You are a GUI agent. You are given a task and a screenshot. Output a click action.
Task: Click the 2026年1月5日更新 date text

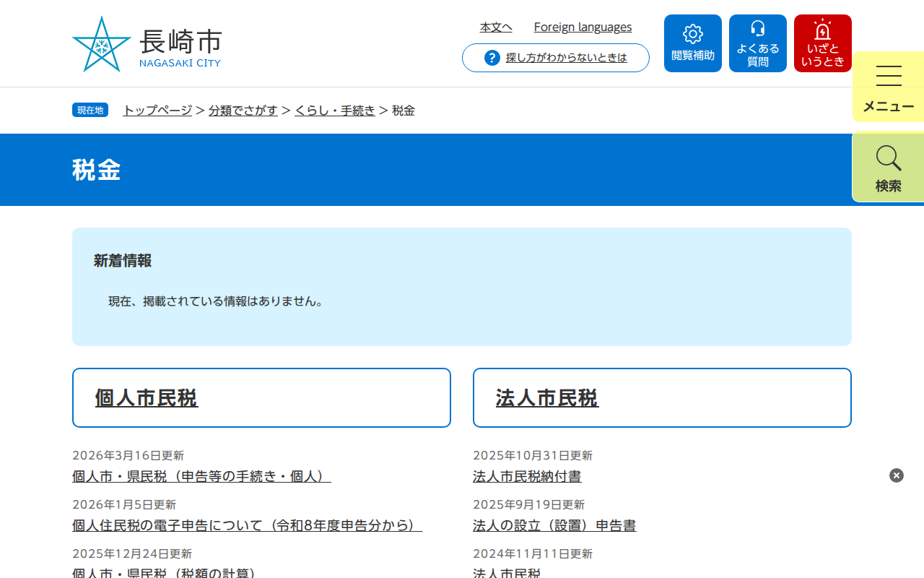[x=124, y=504]
